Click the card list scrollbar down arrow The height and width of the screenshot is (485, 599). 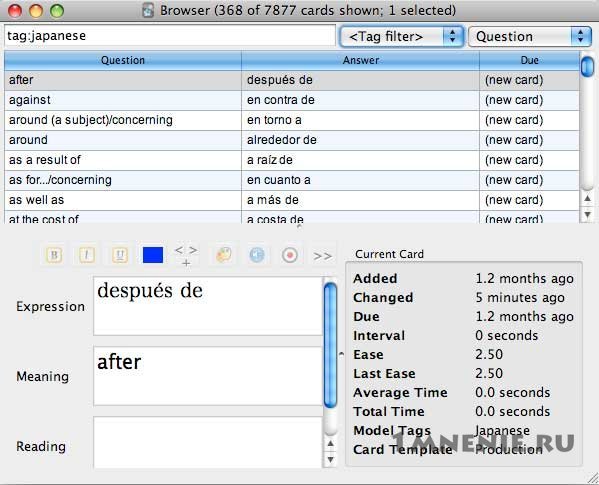587,215
